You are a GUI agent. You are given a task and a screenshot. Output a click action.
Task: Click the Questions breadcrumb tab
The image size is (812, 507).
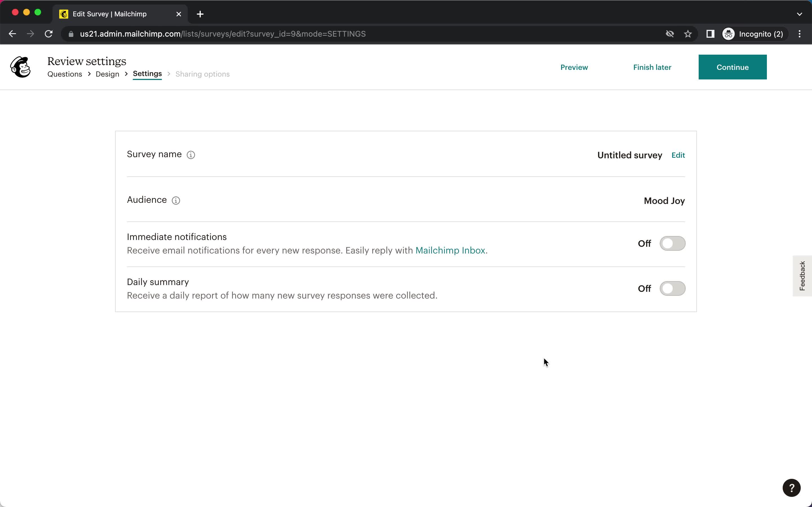[65, 74]
